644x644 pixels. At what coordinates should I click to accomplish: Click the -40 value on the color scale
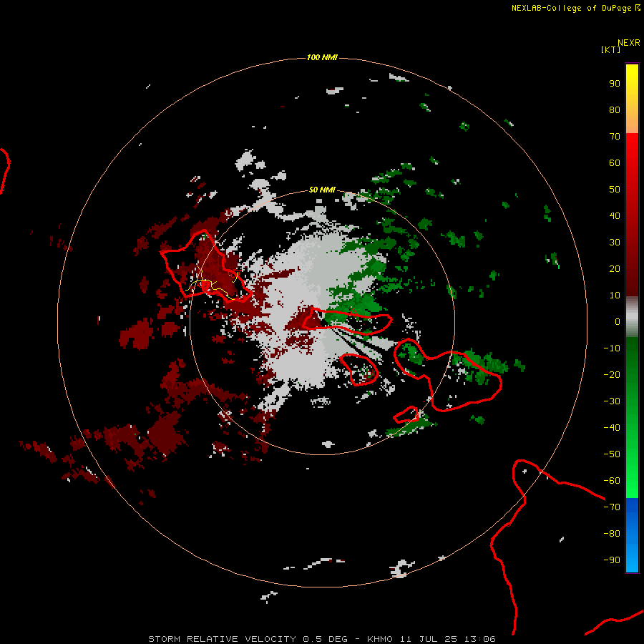[612, 428]
